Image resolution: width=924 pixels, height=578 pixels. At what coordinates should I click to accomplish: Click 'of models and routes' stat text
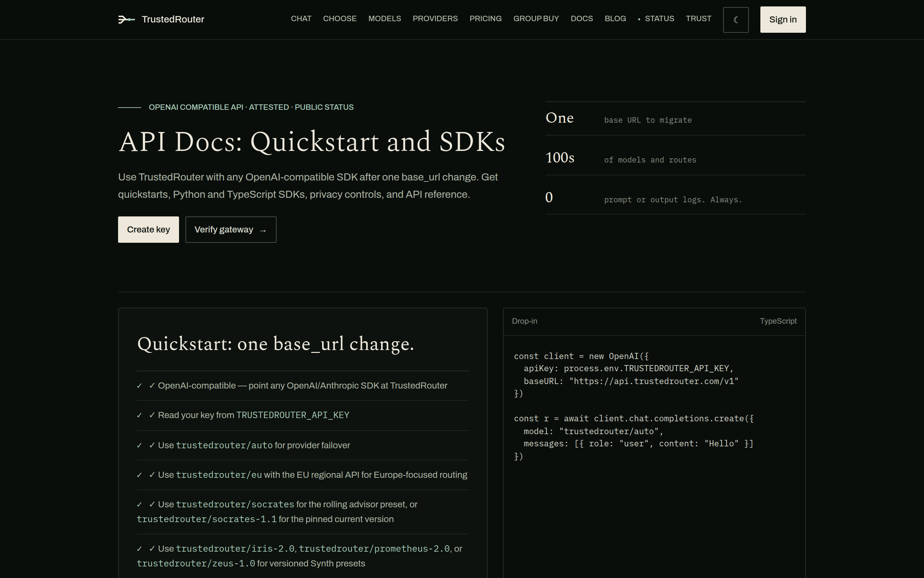pyautogui.click(x=650, y=160)
